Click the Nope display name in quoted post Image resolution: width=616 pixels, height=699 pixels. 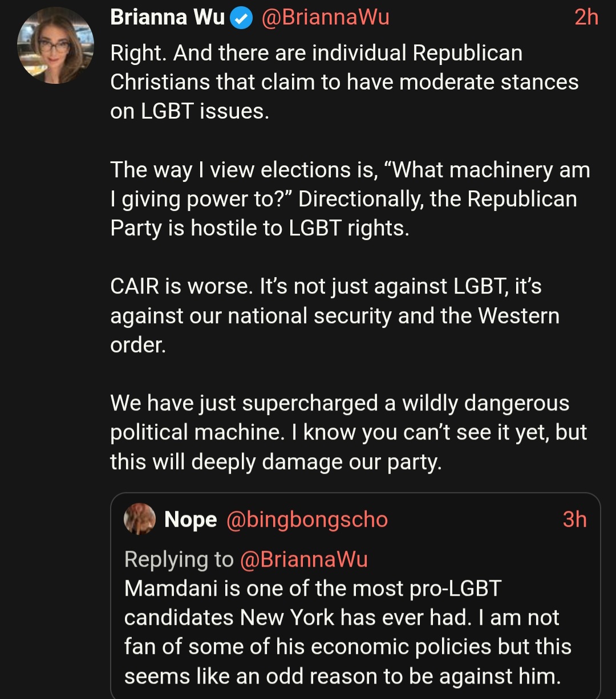click(x=191, y=519)
